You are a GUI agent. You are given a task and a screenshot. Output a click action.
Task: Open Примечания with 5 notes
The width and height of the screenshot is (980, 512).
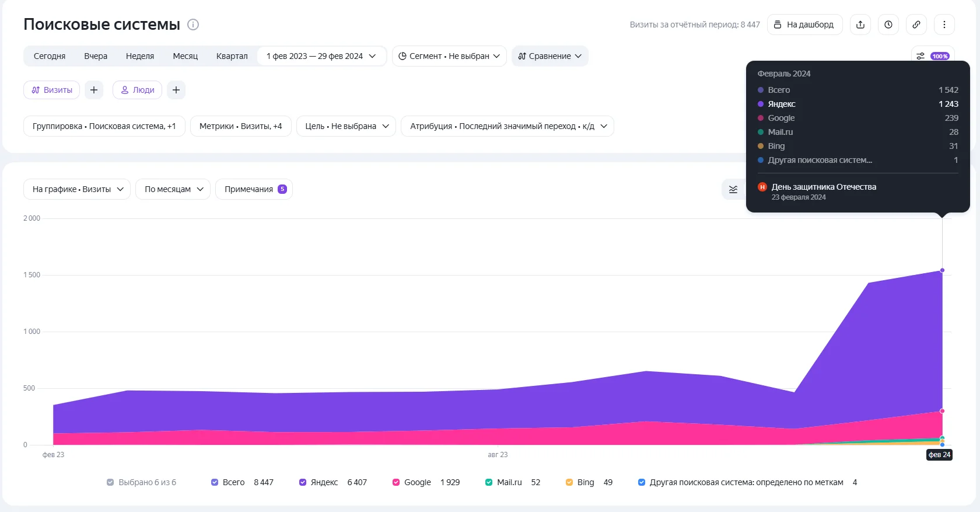pos(254,189)
